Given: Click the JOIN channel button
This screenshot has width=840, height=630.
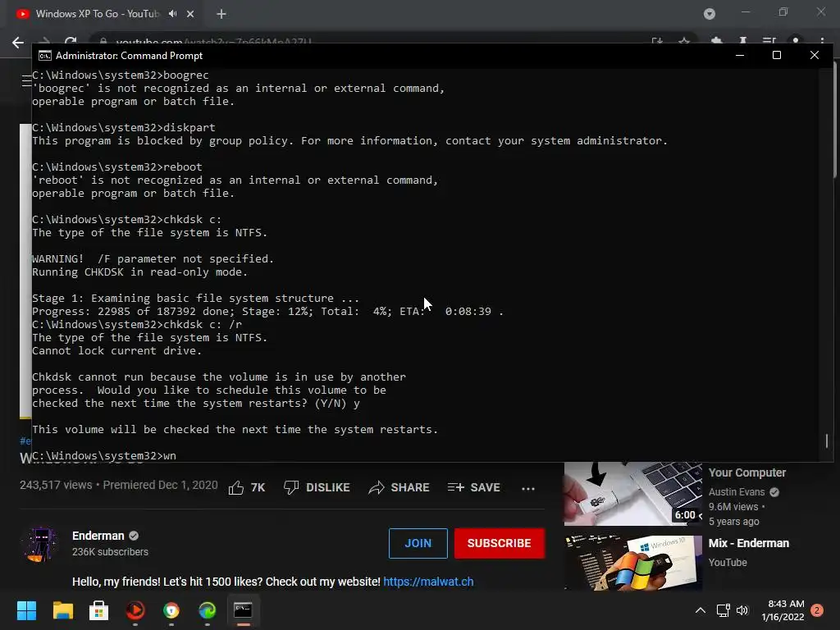Looking at the screenshot, I should (418, 543).
